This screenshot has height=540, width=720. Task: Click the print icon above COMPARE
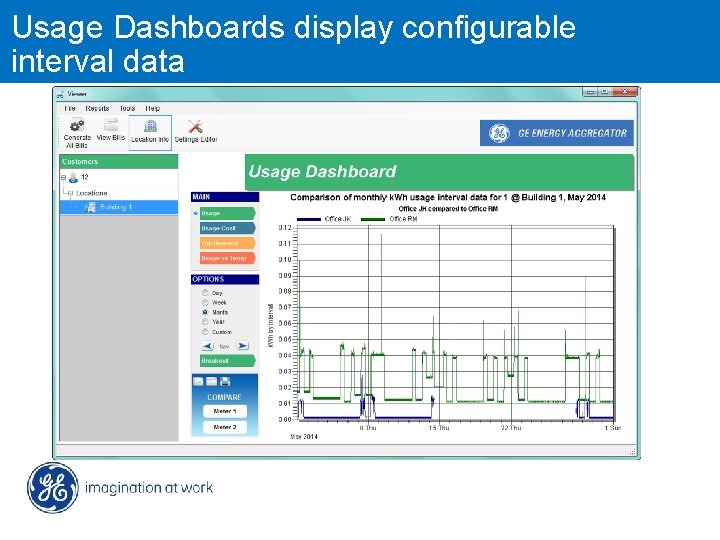225,381
